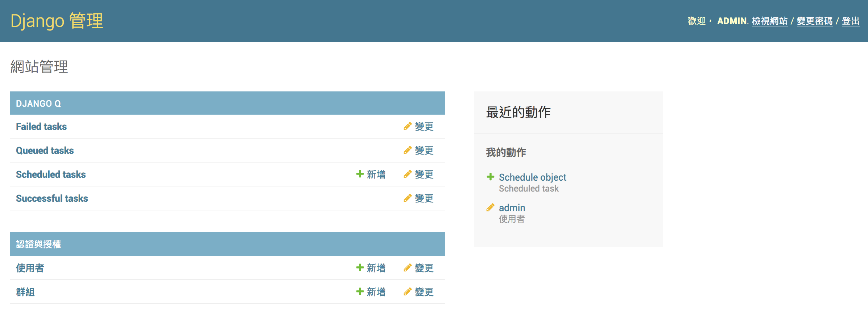Click 檢視網站 in the header

pos(770,21)
